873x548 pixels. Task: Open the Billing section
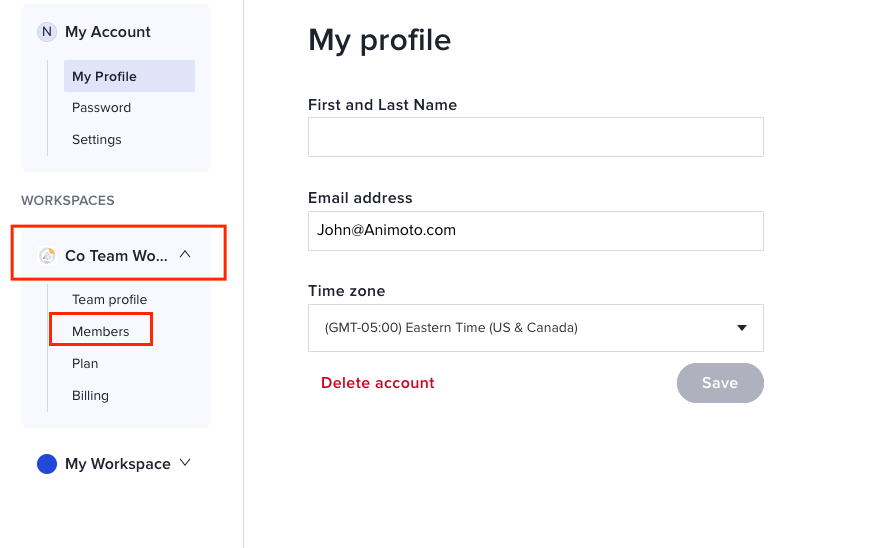(90, 395)
